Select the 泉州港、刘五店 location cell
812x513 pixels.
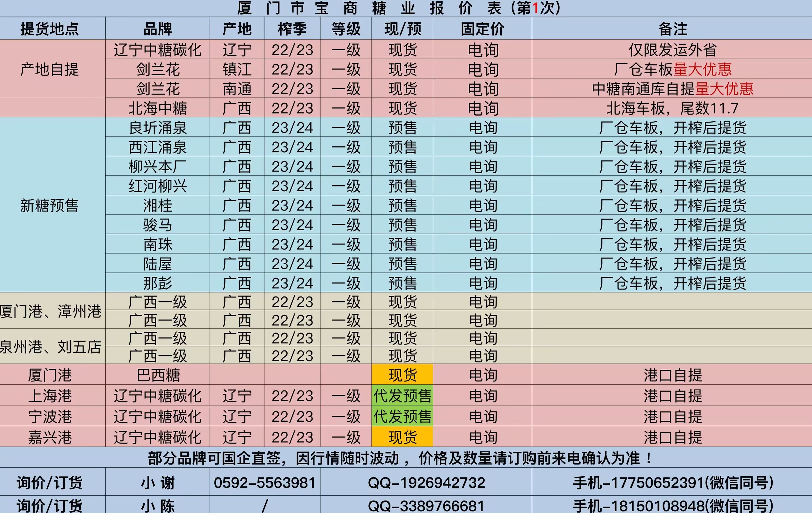[51, 346]
